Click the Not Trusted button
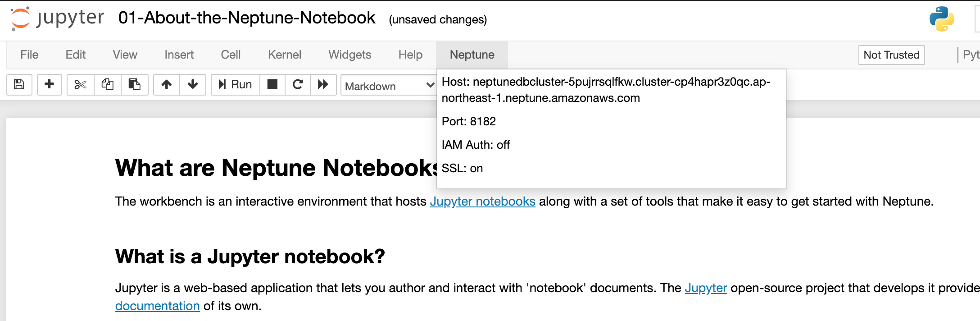Image resolution: width=980 pixels, height=321 pixels. click(891, 55)
